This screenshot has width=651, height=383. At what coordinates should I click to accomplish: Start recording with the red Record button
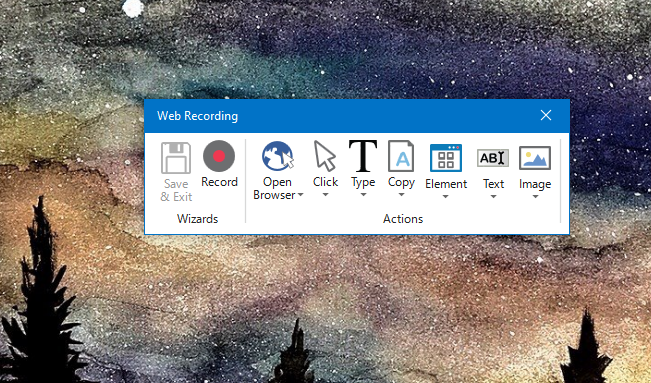(219, 156)
